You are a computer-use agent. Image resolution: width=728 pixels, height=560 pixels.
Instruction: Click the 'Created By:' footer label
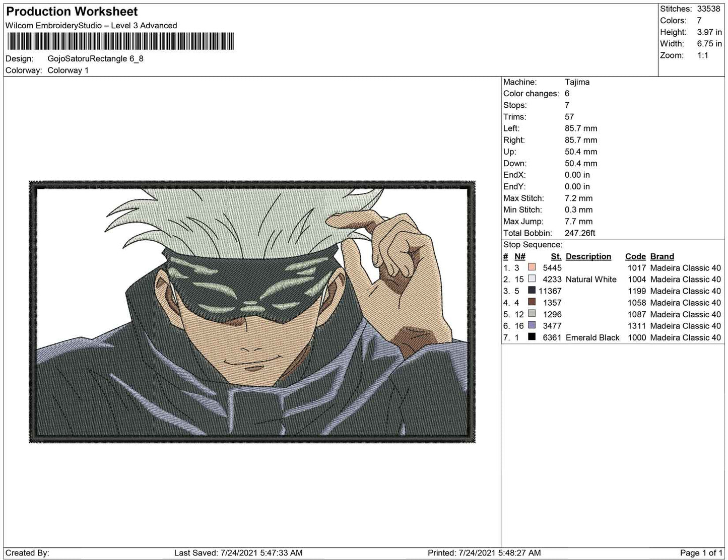[x=27, y=553]
